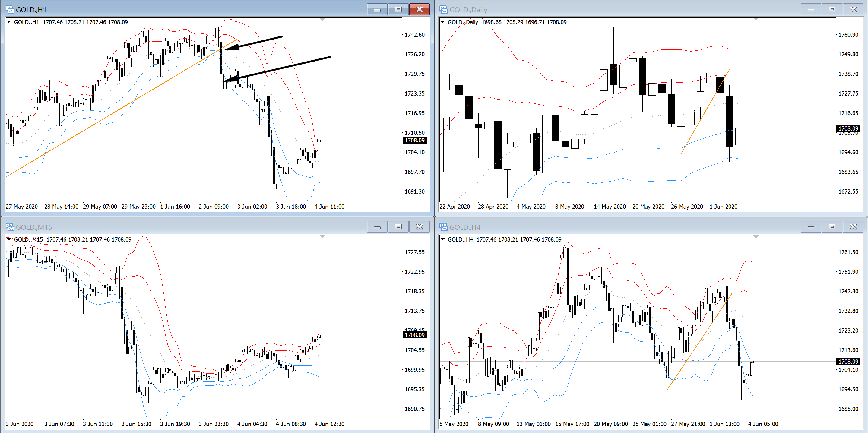Expand the triangle beside the GOLD.,H4 label
Screen dimensions: 868x433
443,239
